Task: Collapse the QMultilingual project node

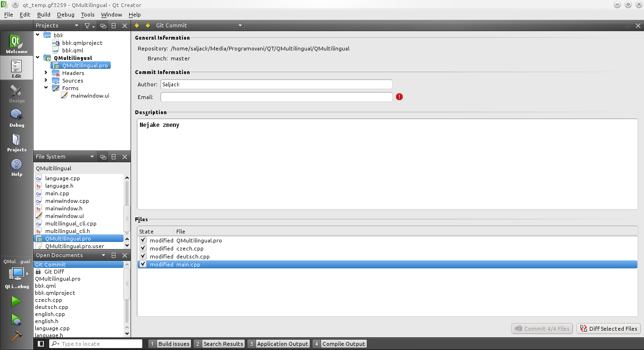Action: coord(38,58)
